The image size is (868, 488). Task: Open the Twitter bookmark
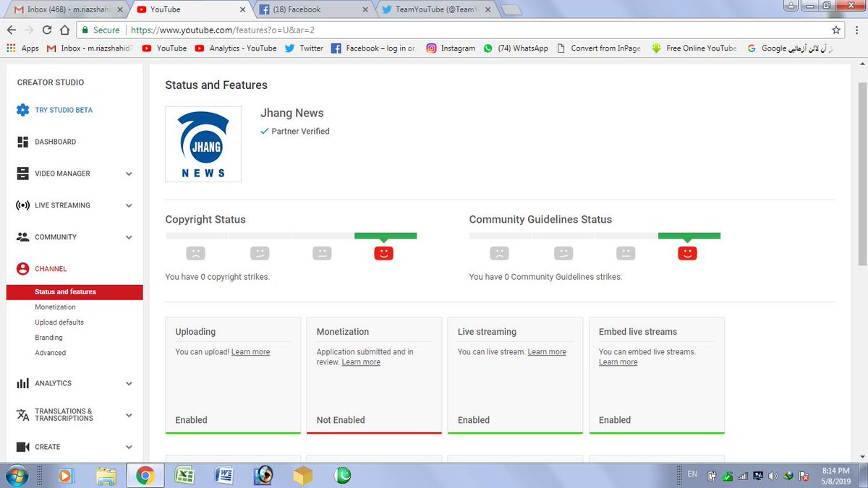click(x=304, y=48)
